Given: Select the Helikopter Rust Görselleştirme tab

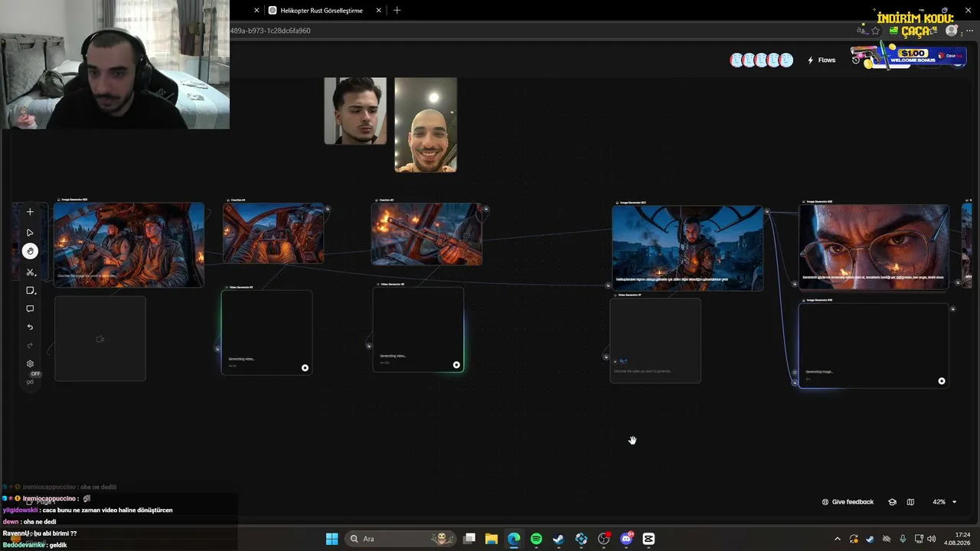Looking at the screenshot, I should (x=320, y=11).
